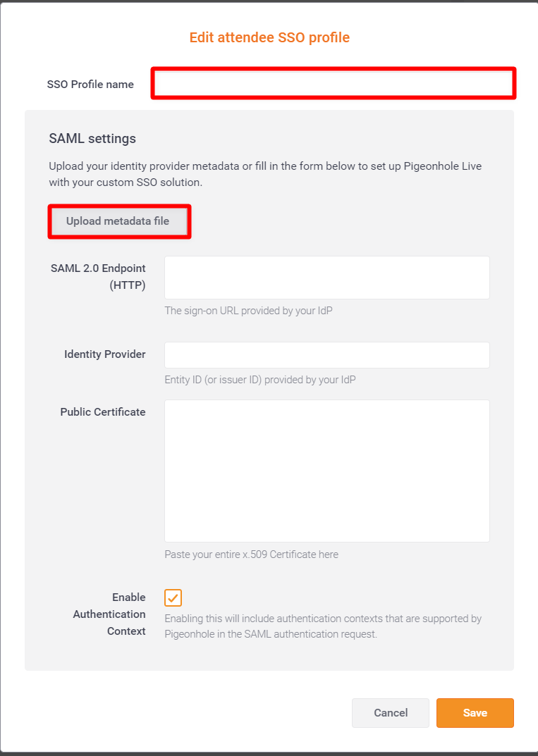This screenshot has width=538, height=756.
Task: Focus the SAML 2.0 Endpoint (HTTP) field
Action: pos(326,278)
